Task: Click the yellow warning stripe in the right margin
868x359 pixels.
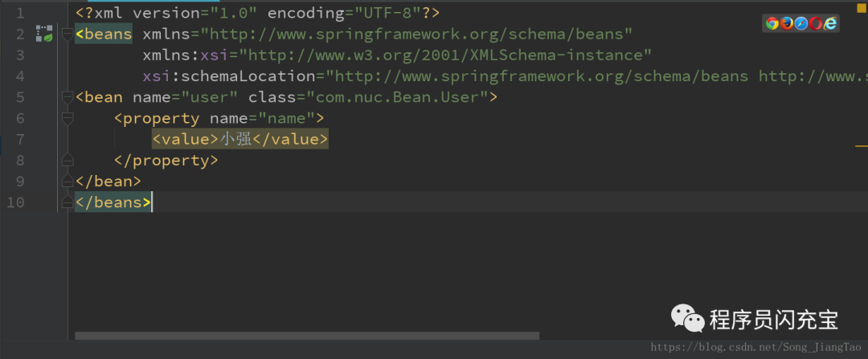Action: point(862,146)
